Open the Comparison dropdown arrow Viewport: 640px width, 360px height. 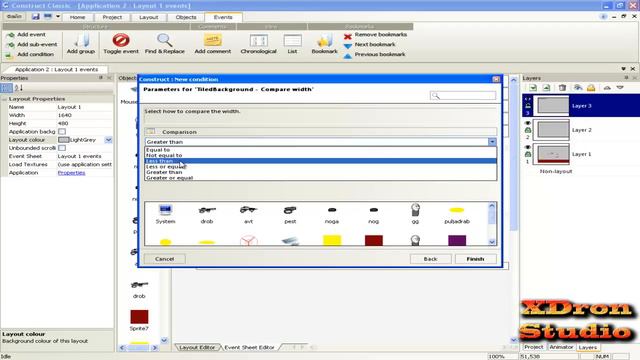pos(492,142)
